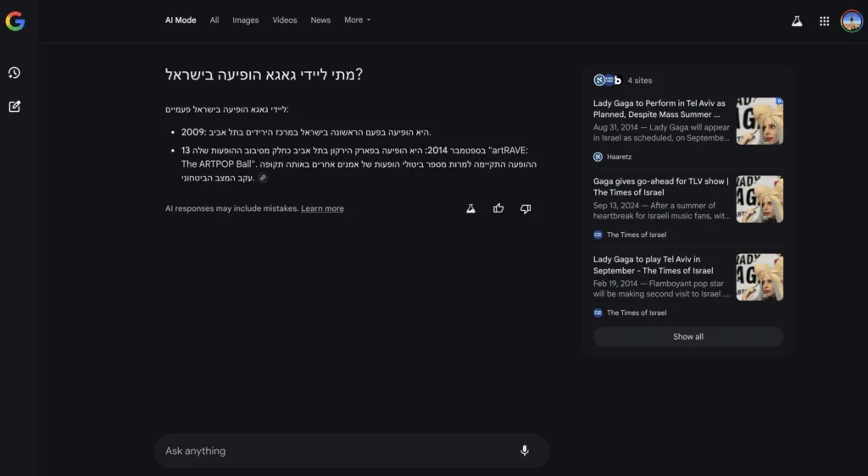Click the artRAVE: The ARTPOP Ball bullet text
Viewport: 868px width, 476px height.
click(x=359, y=164)
